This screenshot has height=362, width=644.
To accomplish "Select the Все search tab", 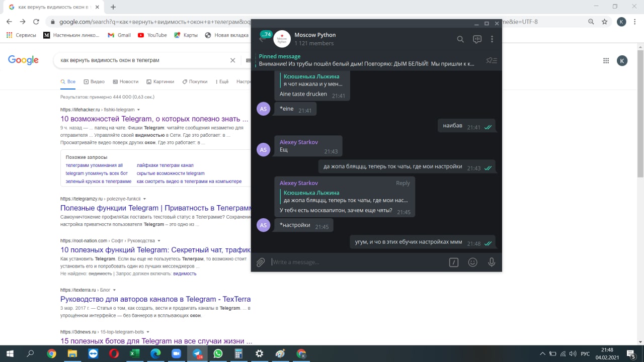I will 68,81.
